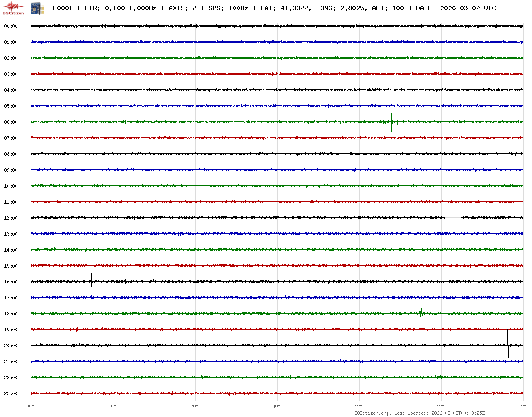Image resolution: width=532 pixels, height=417 pixels.
Task: Click the small event on the 22:00 trace
Action: pos(289,378)
